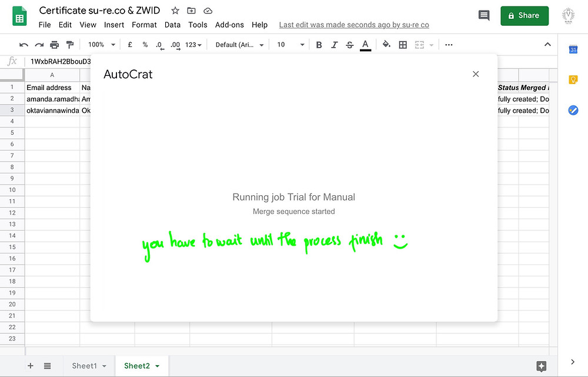This screenshot has width=588, height=377.
Task: Open the borders tool
Action: pos(403,45)
